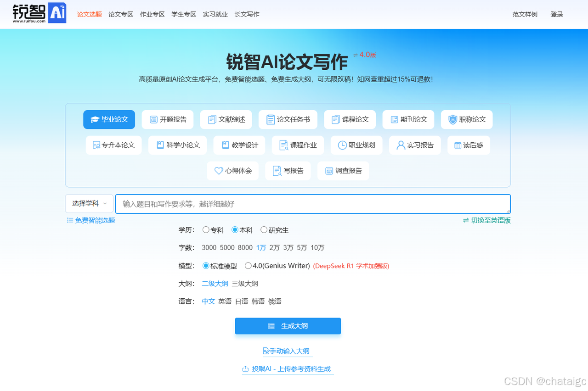Click the icon beside 写报告
Viewport: 588px width, 391px height.
277,171
